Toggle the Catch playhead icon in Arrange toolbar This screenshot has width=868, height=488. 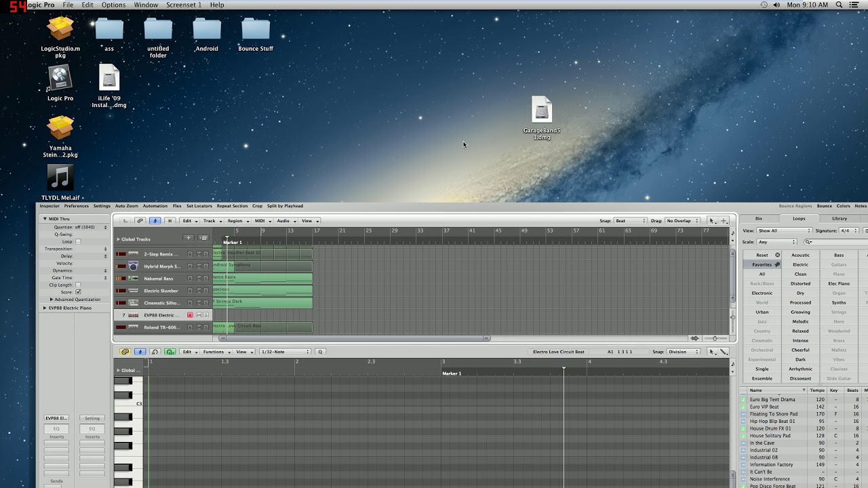pos(155,221)
